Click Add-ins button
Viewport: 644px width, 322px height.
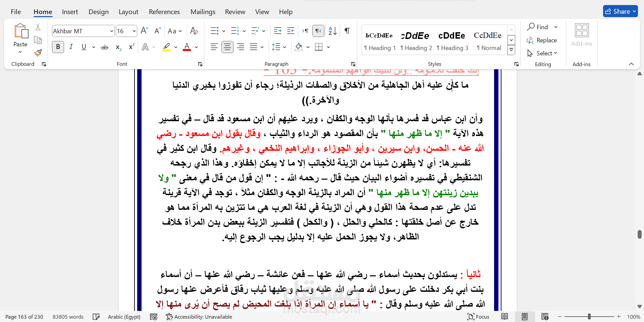coord(582,35)
